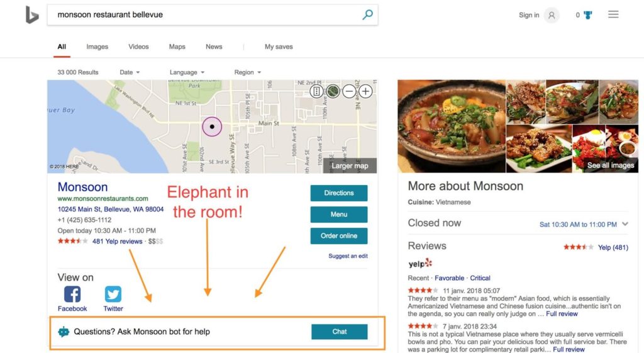Open the user profile avatar icon
The width and height of the screenshot is (644, 353).
click(x=551, y=15)
